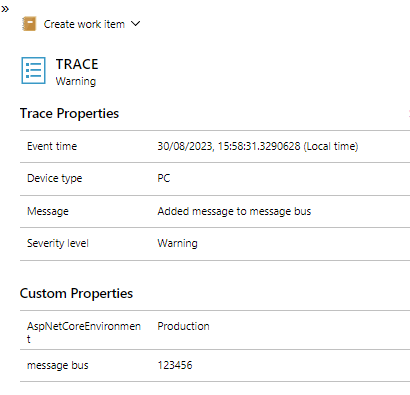The image size is (410, 395).
Task: Click the event timestamp value 30/08/2023
Action: tap(258, 146)
